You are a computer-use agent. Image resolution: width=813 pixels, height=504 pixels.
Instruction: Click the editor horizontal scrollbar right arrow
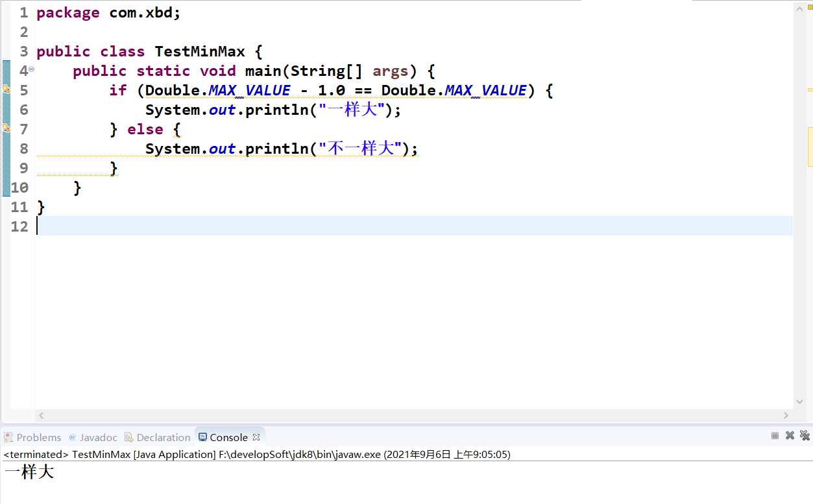(786, 415)
